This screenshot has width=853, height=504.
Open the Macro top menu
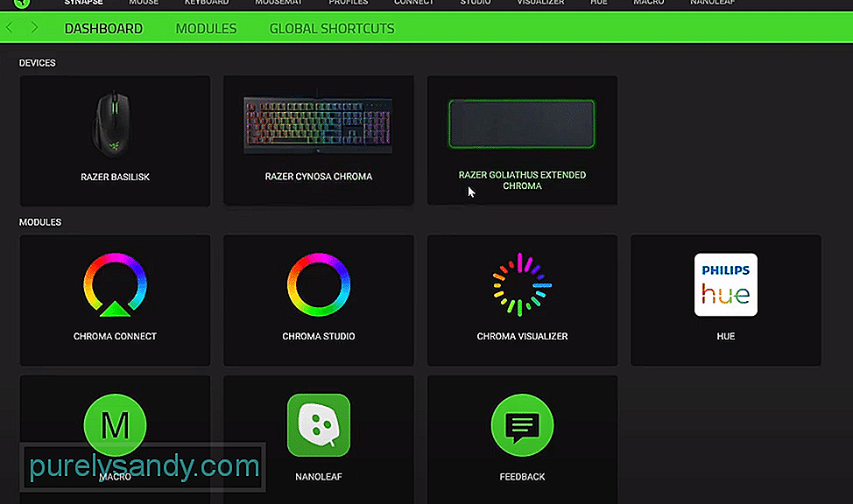(x=649, y=3)
